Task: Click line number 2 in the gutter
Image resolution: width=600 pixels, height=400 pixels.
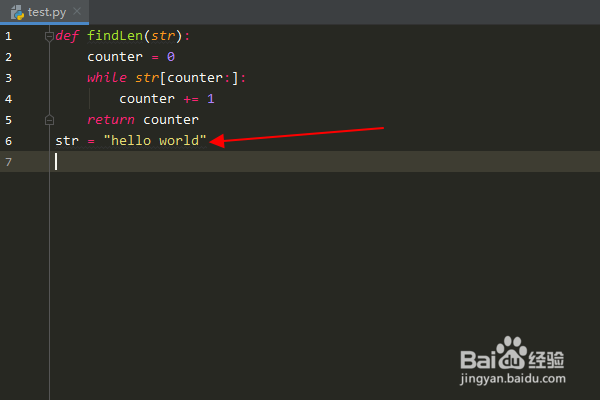Action: pyautogui.click(x=8, y=57)
